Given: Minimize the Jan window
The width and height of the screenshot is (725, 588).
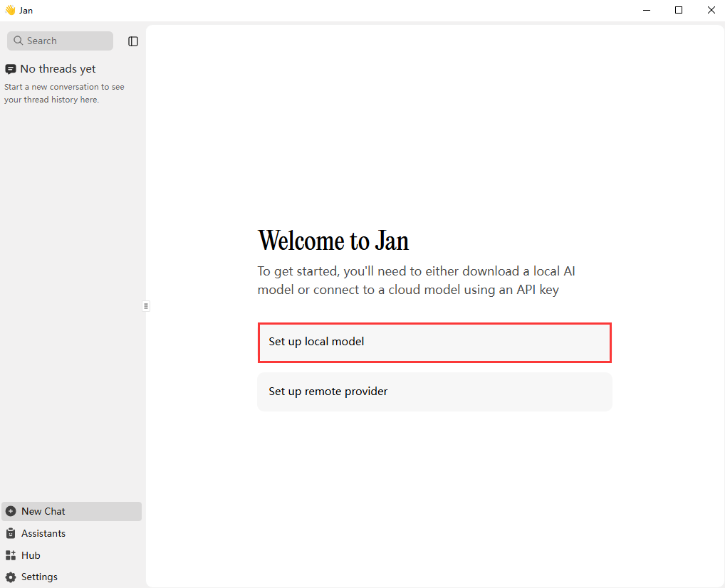Looking at the screenshot, I should 647,10.
